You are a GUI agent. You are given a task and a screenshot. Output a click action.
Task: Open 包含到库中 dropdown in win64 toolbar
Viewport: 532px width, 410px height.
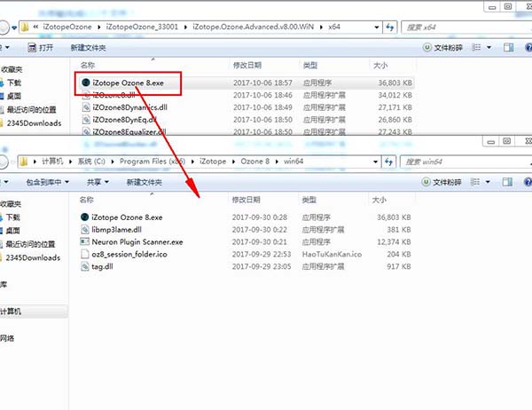point(48,183)
